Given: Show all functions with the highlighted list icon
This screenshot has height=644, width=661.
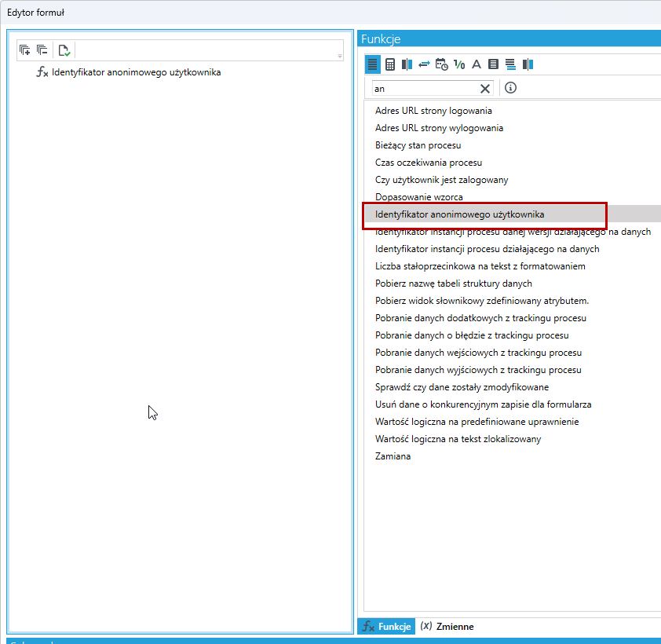Looking at the screenshot, I should click(x=373, y=64).
